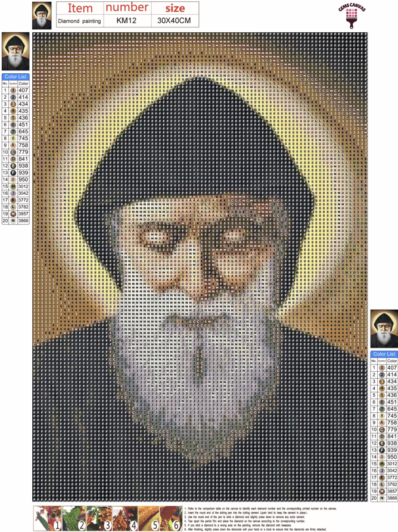Click the red 'number' column header
Screen dimensions: 398x532
click(126, 8)
